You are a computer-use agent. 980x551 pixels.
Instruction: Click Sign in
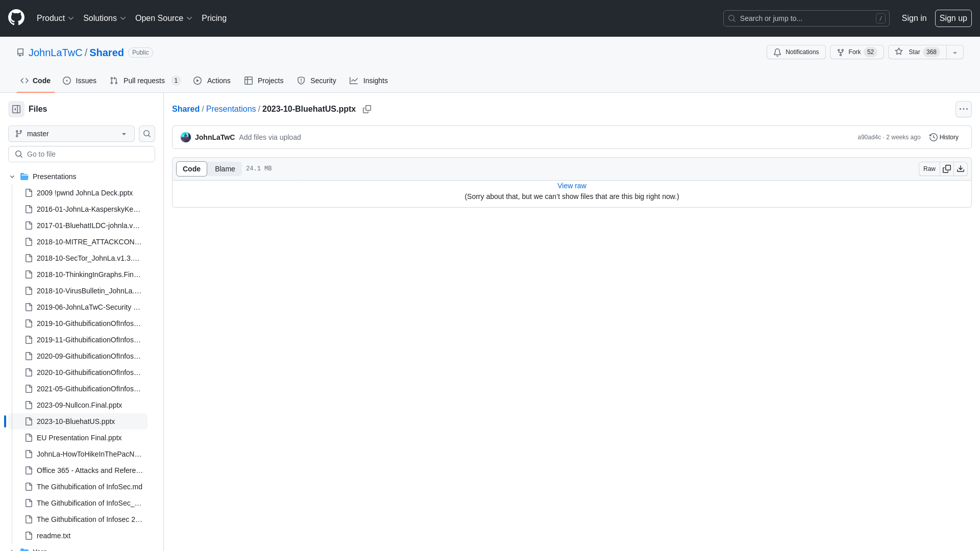[914, 18]
